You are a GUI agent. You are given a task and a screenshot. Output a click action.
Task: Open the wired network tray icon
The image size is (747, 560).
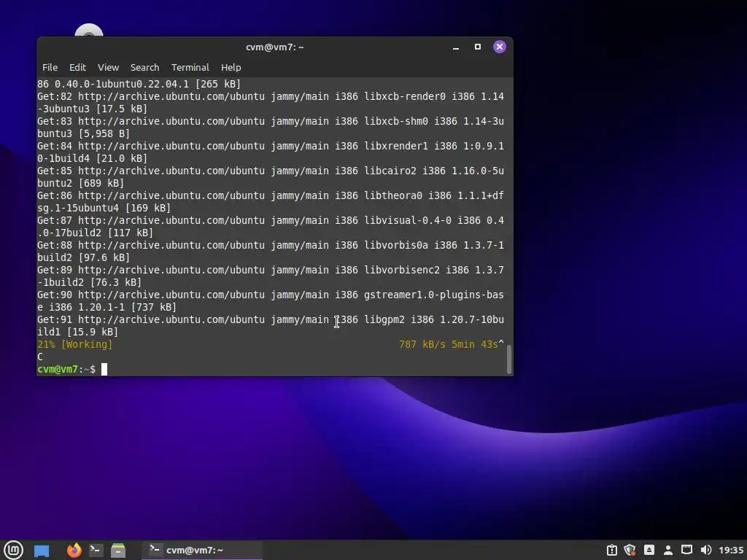tap(686, 550)
